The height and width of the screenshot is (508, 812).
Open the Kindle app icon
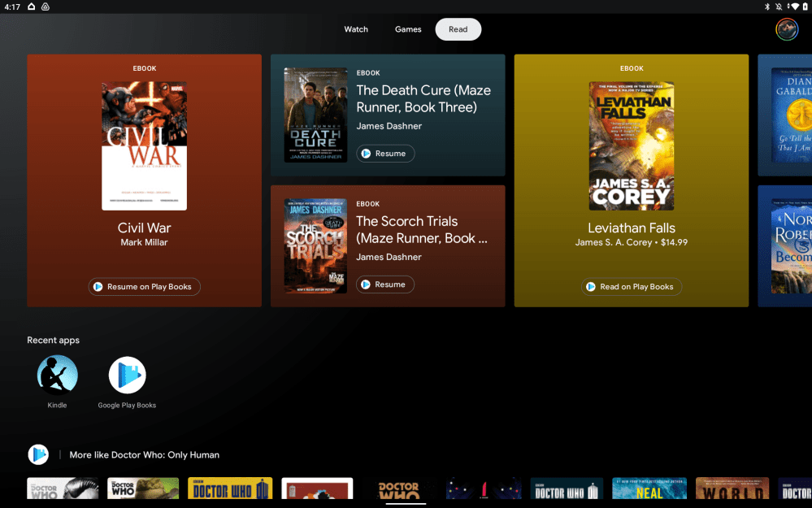pos(57,375)
